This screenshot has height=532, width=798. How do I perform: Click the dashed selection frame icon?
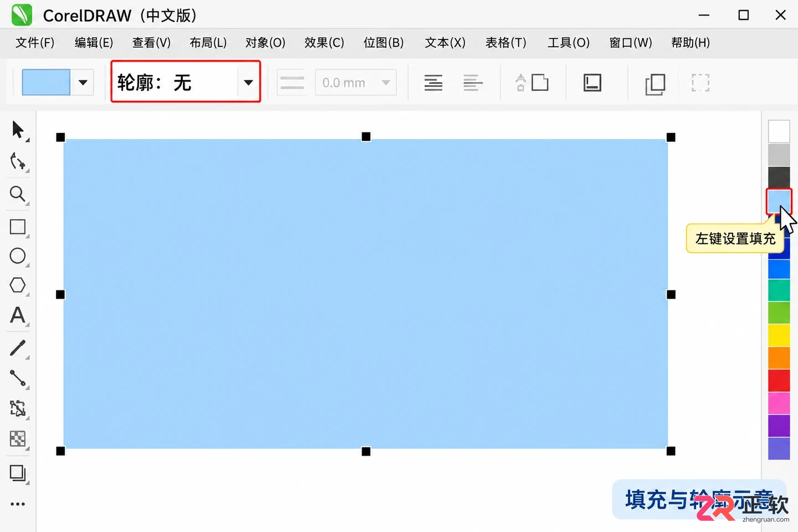pyautogui.click(x=700, y=83)
